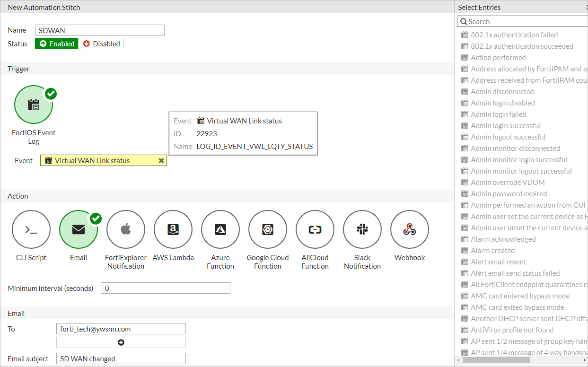Toggle the Email action icon

pyautogui.click(x=79, y=229)
